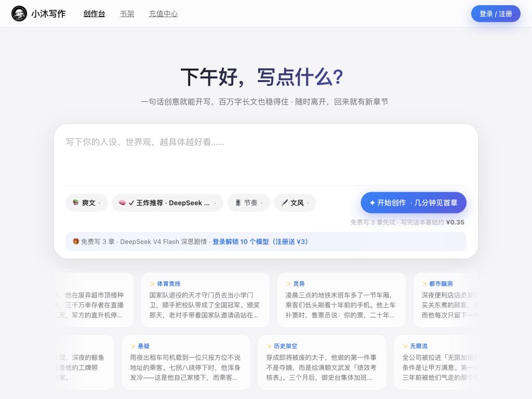Image resolution: width=532 pixels, height=399 pixels.
Task: Click 开始创作 · 几分钟见首章 button
Action: pos(414,203)
